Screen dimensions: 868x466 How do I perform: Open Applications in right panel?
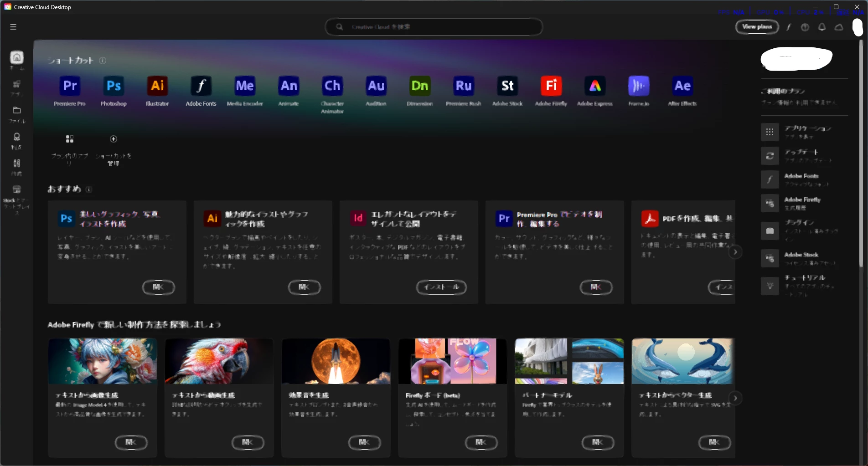804,132
